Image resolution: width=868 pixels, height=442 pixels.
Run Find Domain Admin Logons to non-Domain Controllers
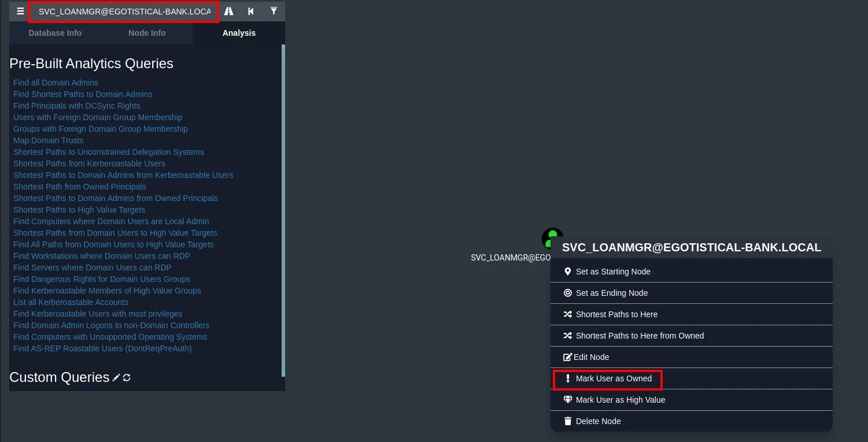[111, 325]
